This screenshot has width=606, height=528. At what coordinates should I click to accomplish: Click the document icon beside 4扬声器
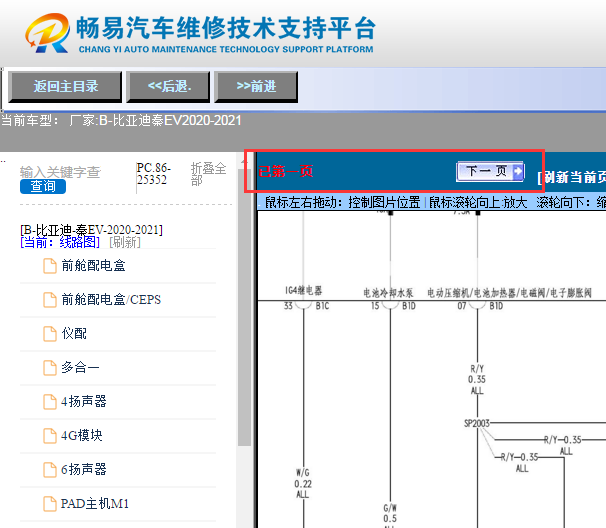tap(50, 402)
